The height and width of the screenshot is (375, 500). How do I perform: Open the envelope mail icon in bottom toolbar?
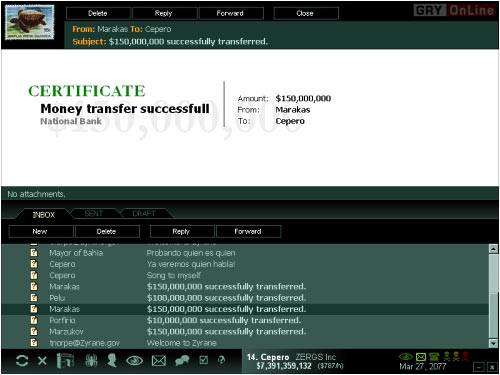159,361
